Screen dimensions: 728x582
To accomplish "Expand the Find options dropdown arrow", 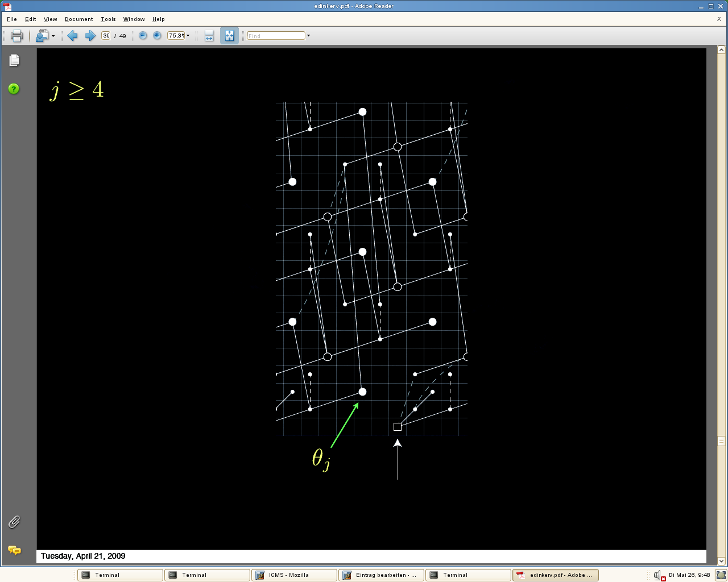I will click(309, 36).
